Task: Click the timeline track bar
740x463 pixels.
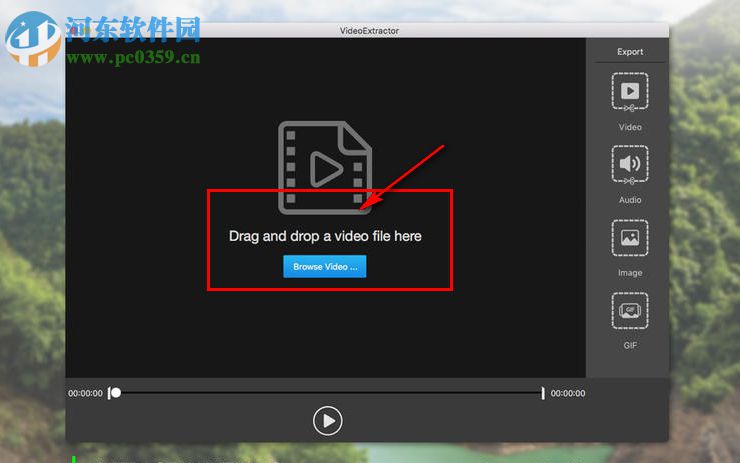Action: 329,393
